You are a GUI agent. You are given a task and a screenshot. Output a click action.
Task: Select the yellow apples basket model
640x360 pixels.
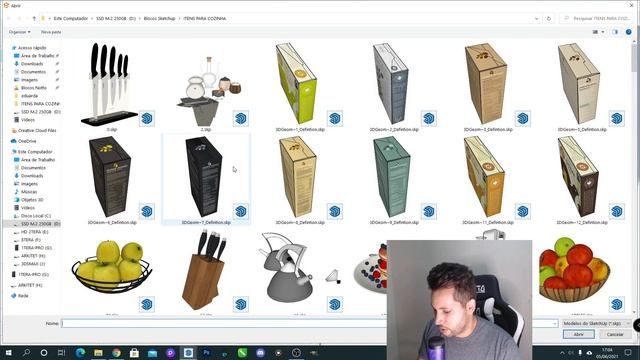point(112,267)
